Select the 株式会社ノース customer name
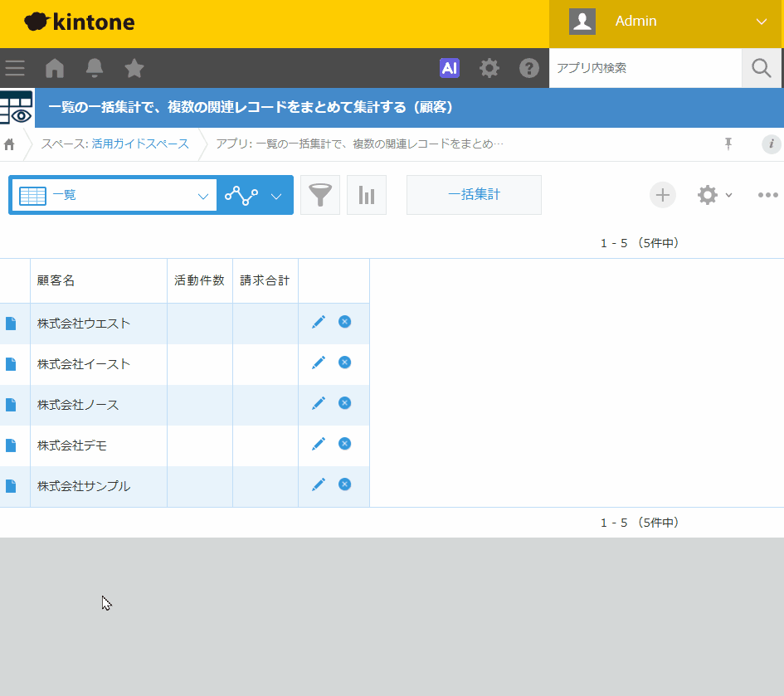This screenshot has width=784, height=696. coord(78,405)
